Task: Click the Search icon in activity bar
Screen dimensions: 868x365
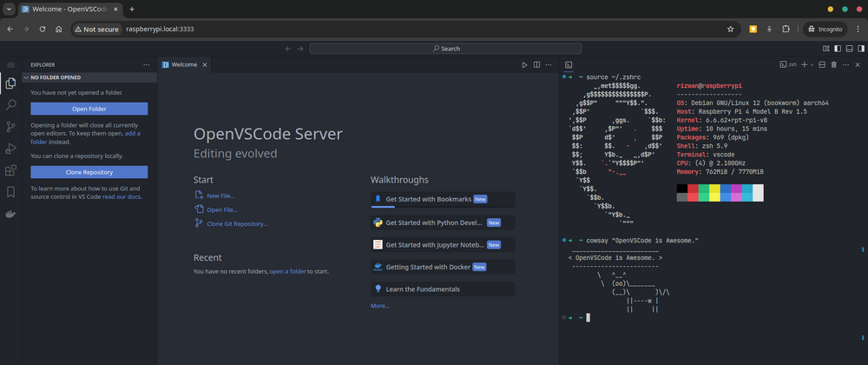Action: tap(10, 105)
